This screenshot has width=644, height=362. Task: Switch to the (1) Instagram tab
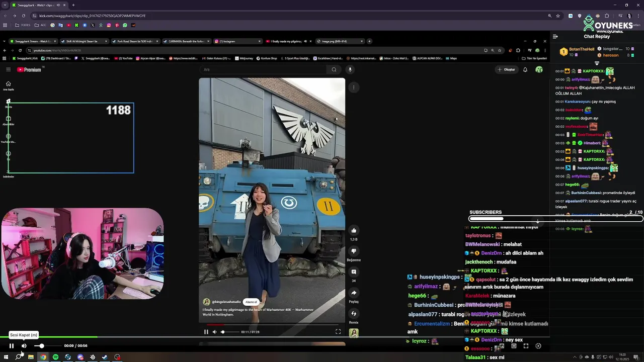pos(237,41)
